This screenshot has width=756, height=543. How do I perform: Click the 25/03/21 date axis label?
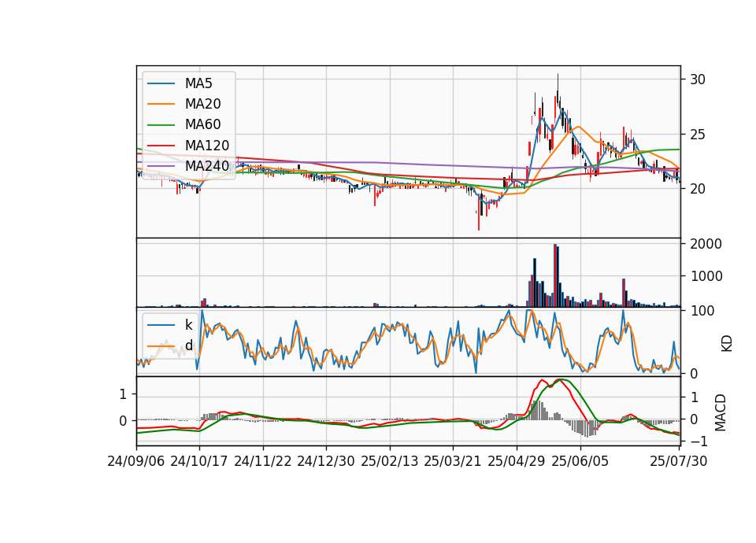(453, 461)
